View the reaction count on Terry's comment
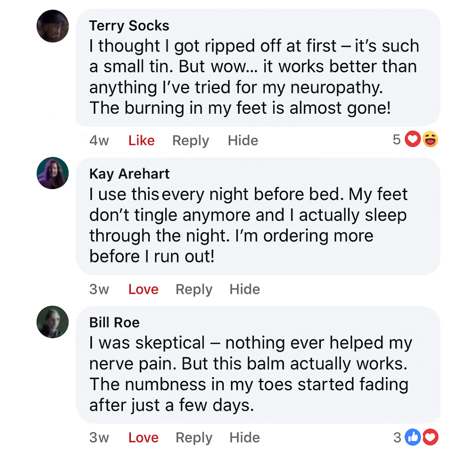 (x=397, y=140)
